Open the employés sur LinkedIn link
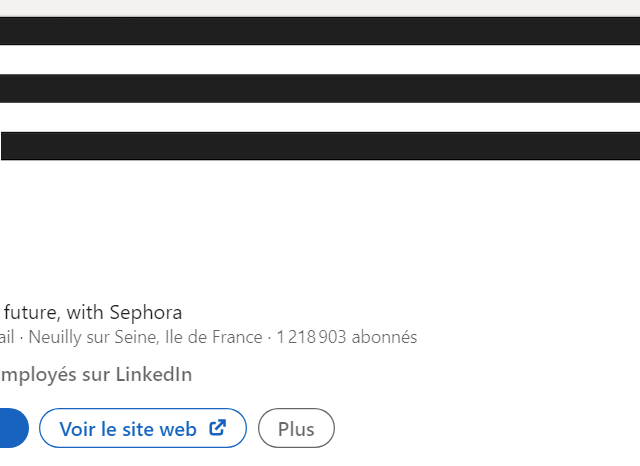The height and width of the screenshot is (466, 640). click(96, 375)
